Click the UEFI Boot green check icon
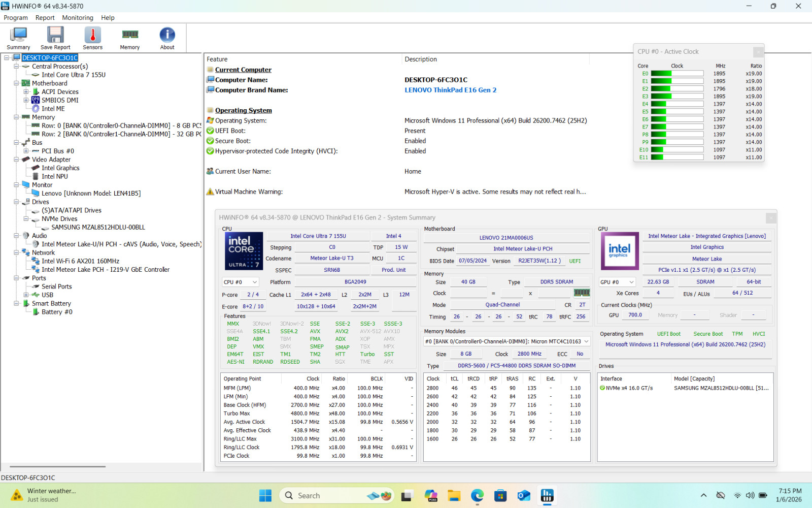Viewport: 812px width, 508px height. (210, 131)
